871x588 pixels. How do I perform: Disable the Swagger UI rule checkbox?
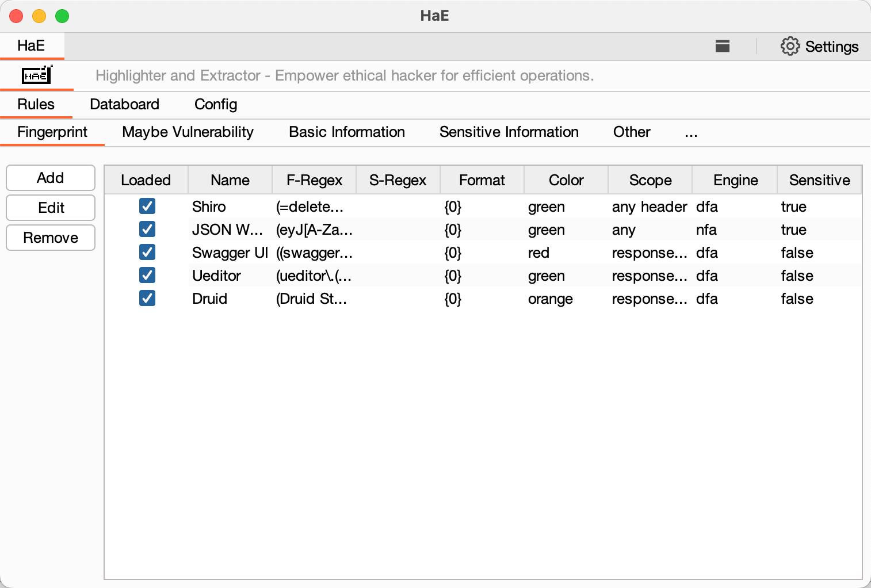[x=147, y=253]
